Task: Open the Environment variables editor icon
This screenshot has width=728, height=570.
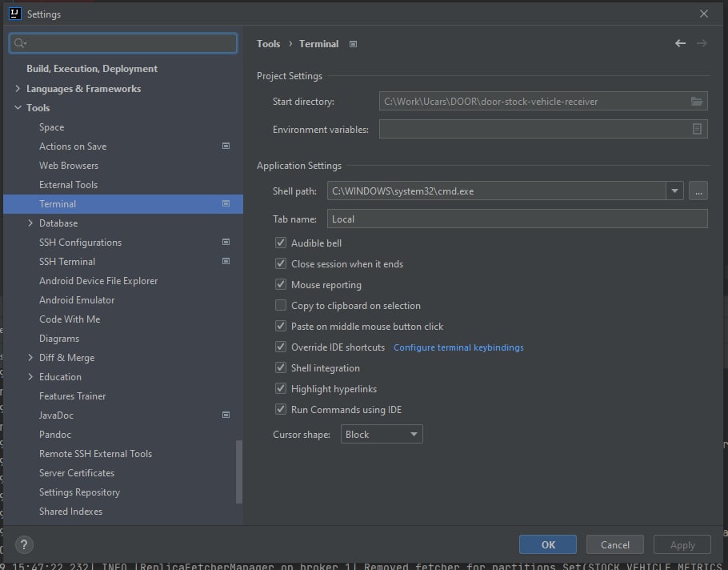Action: [697, 129]
